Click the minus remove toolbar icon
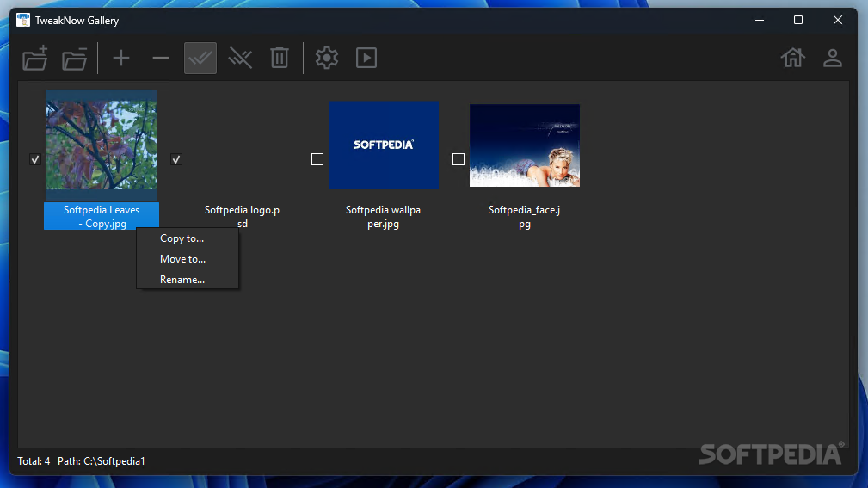Screen dimensions: 868x488 coord(161,59)
